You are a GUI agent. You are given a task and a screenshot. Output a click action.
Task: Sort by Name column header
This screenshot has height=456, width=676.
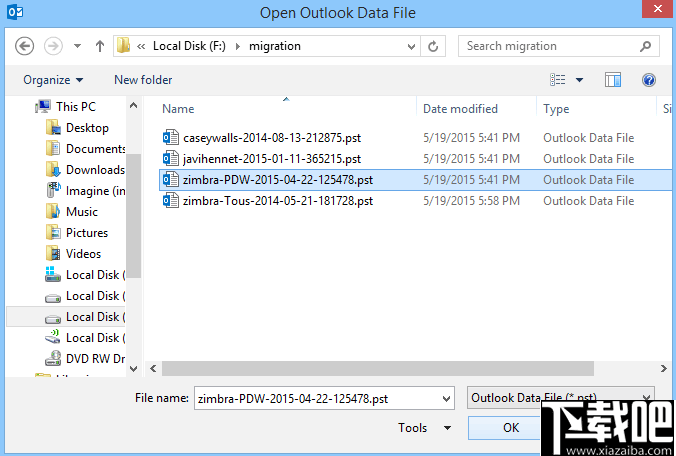pos(178,109)
